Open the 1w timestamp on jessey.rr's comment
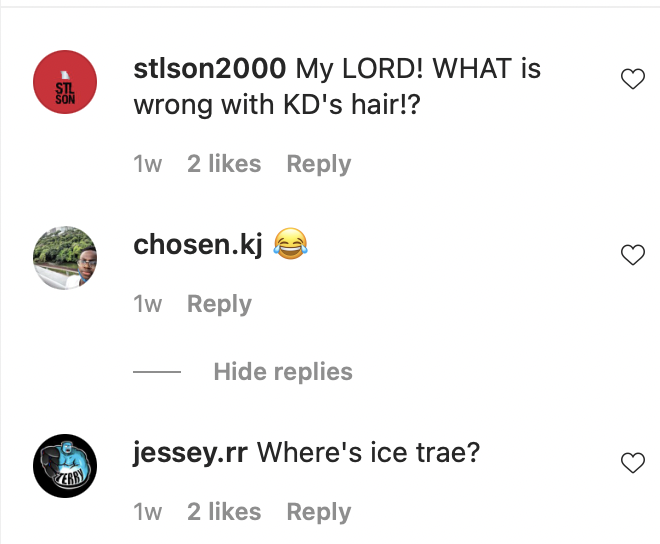 tap(147, 512)
